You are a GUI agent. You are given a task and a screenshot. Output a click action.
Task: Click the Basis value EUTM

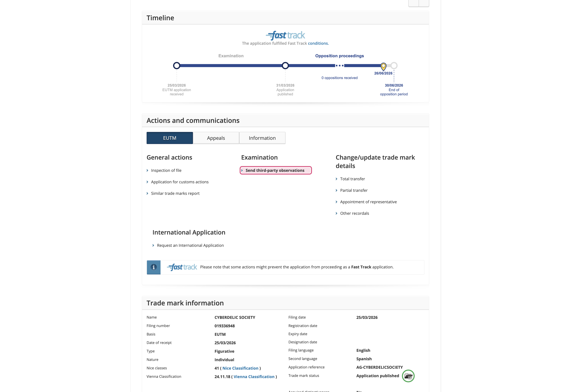[x=220, y=334]
